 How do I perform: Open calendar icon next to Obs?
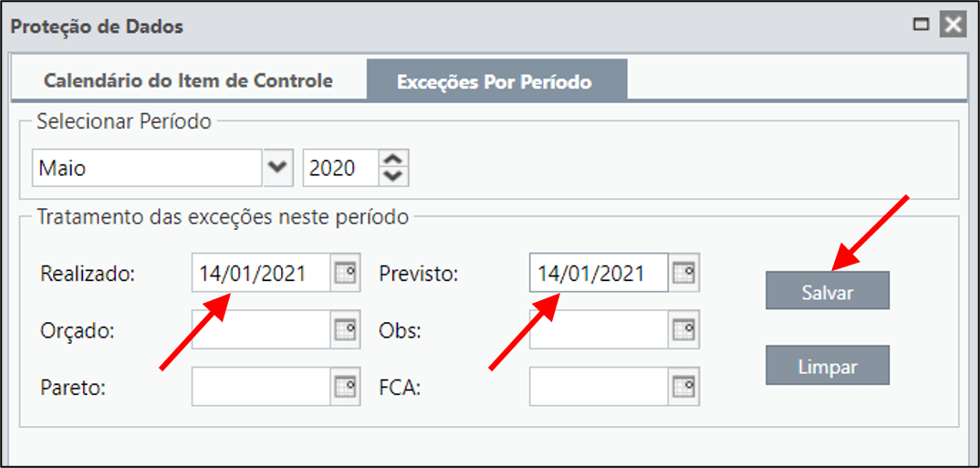tap(684, 329)
